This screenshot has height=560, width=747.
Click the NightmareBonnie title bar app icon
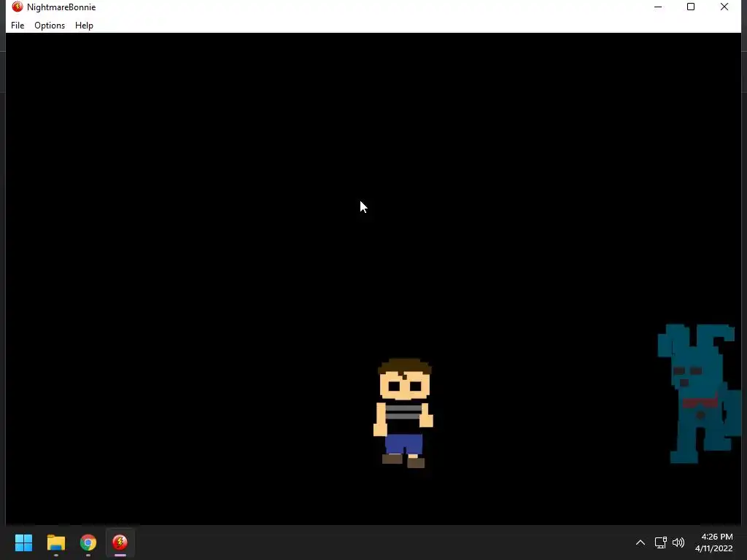18,7
